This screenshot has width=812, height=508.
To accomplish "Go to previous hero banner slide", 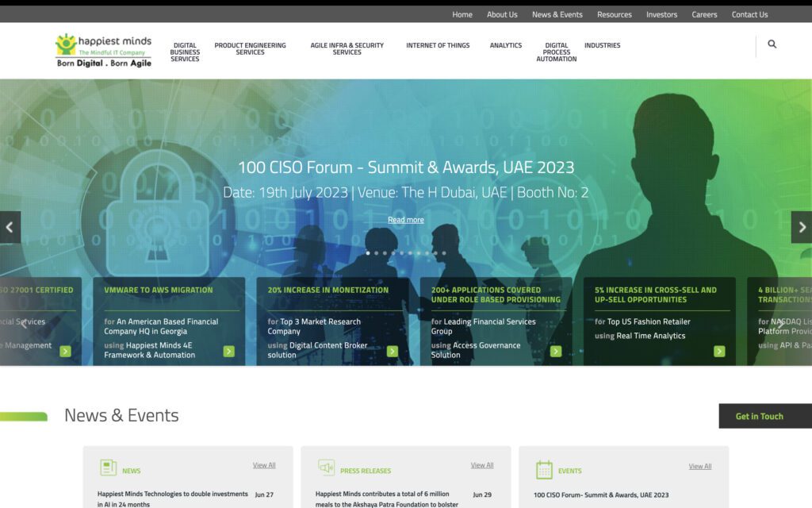I will click(10, 227).
